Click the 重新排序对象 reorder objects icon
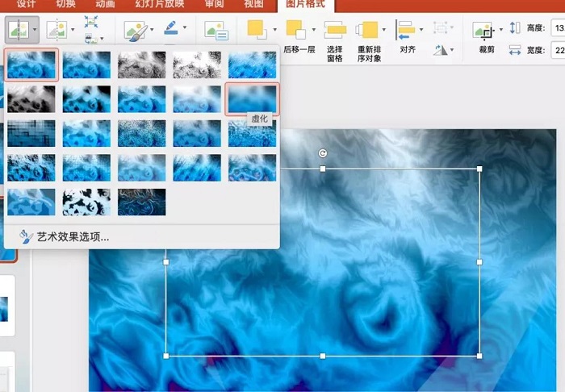Image resolution: width=565 pixels, height=392 pixels. click(x=368, y=31)
